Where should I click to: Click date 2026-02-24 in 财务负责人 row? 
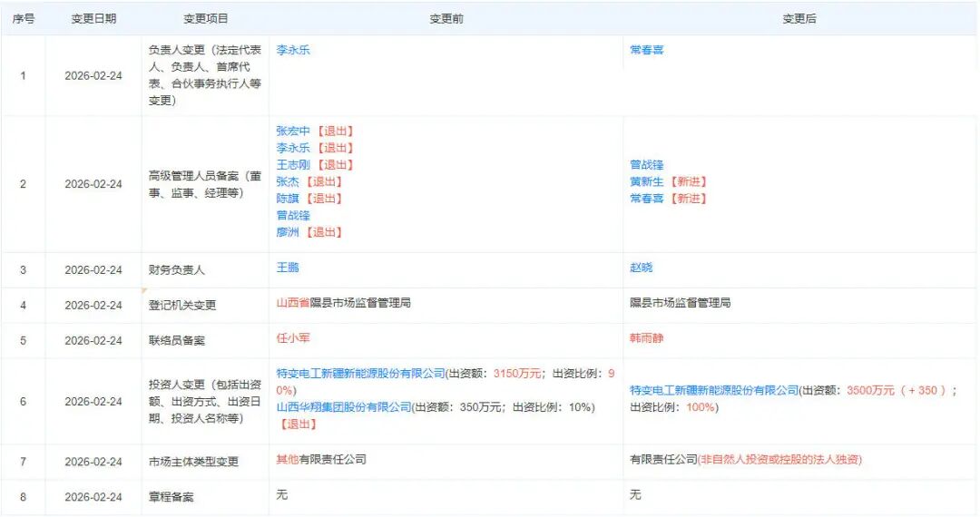click(93, 270)
